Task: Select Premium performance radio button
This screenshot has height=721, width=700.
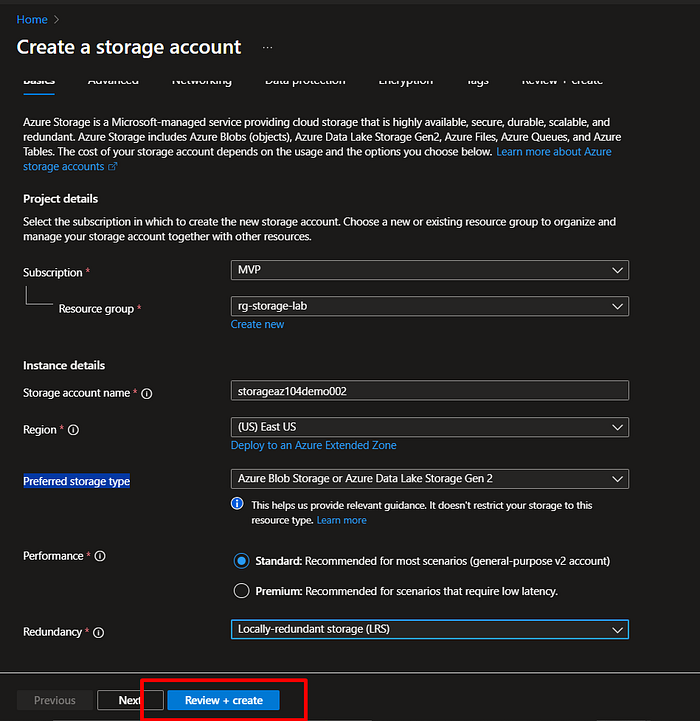Action: coord(241,591)
